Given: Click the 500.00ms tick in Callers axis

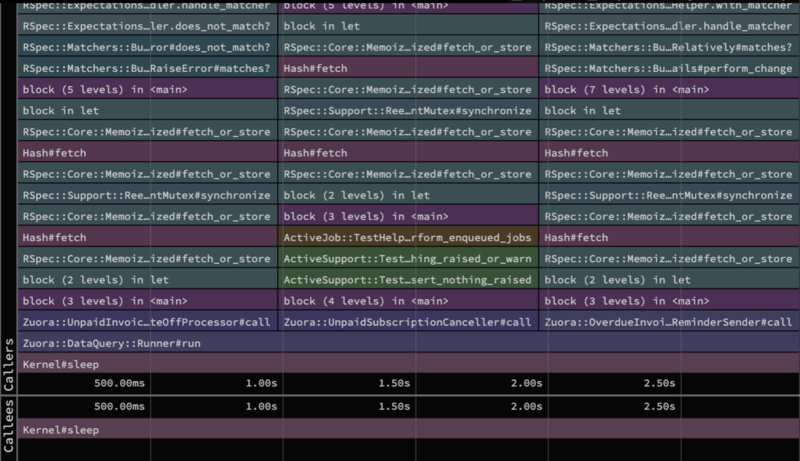Looking at the screenshot, I should 119,383.
